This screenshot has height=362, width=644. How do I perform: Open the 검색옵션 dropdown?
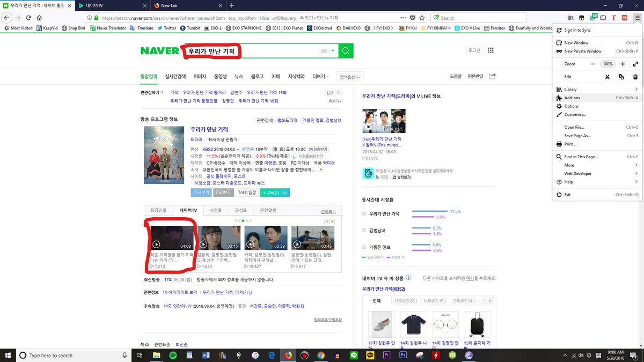(350, 77)
